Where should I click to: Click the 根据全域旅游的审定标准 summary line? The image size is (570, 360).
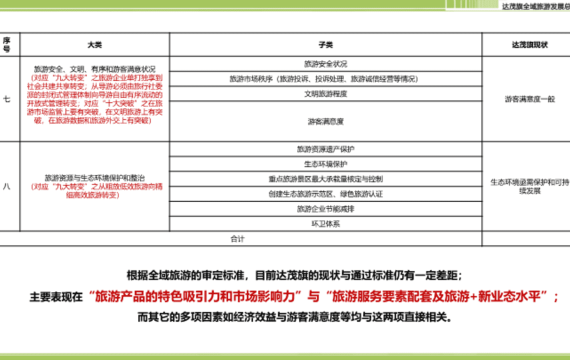pyautogui.click(x=294, y=275)
